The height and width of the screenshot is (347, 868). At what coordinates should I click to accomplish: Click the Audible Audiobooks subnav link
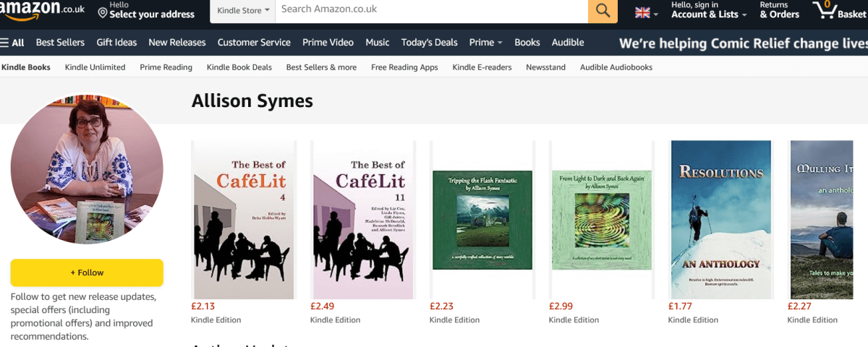tap(616, 67)
